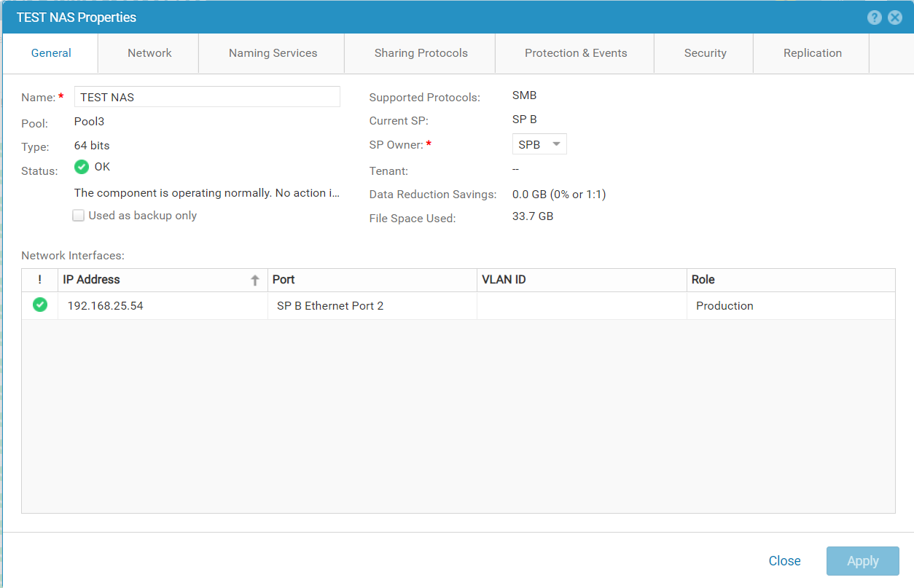Sort the table by the Port column
This screenshot has width=914, height=588.
click(x=284, y=280)
